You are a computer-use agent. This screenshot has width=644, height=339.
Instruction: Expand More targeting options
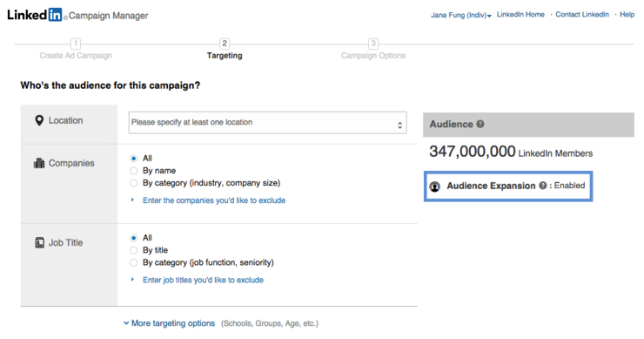tap(169, 323)
